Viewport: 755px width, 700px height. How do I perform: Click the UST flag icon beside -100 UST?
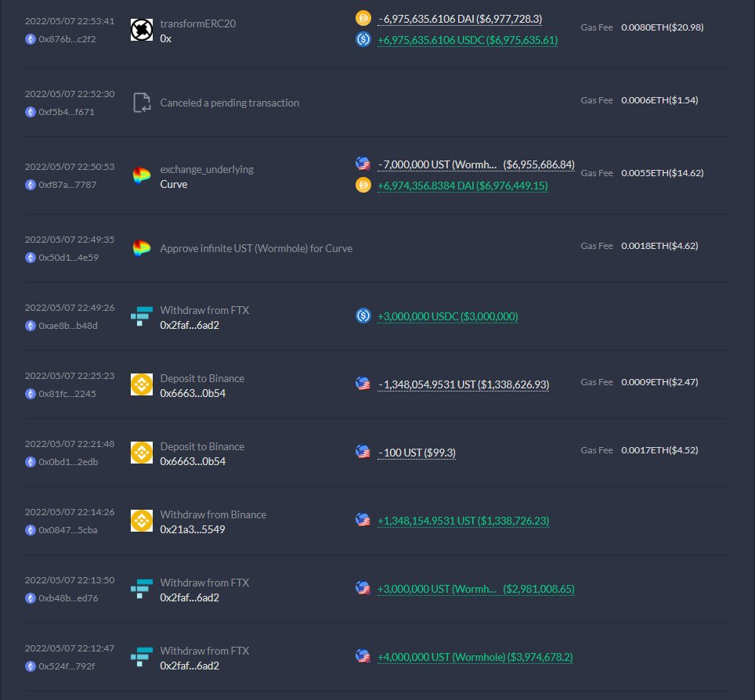tap(363, 452)
